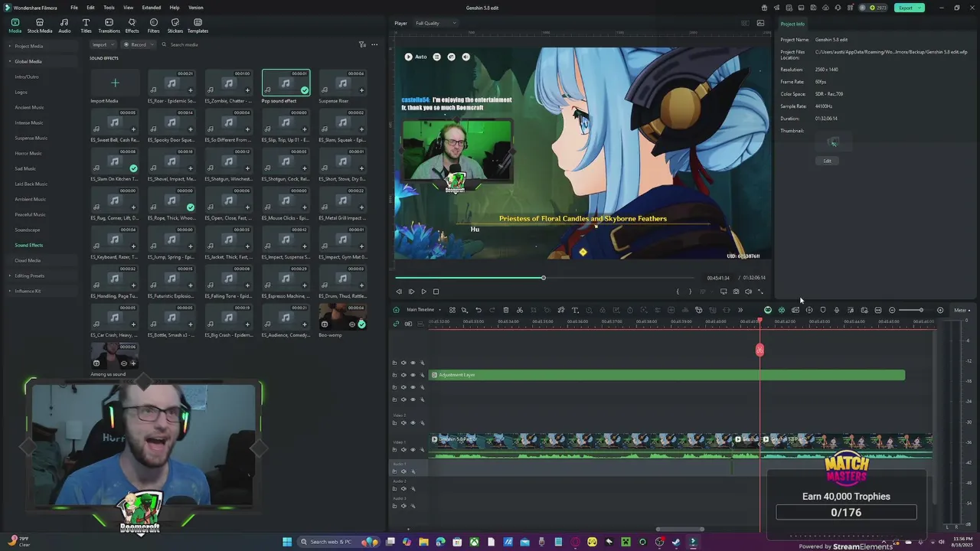Open the Titles panel icon
The height and width of the screenshot is (551, 980).
point(86,26)
